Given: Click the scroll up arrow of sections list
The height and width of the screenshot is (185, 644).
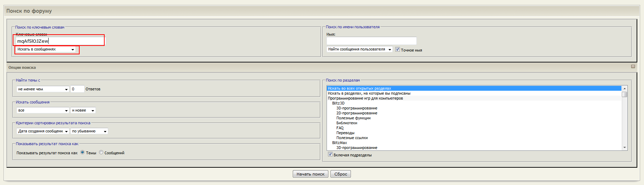Looking at the screenshot, I should [625, 88].
